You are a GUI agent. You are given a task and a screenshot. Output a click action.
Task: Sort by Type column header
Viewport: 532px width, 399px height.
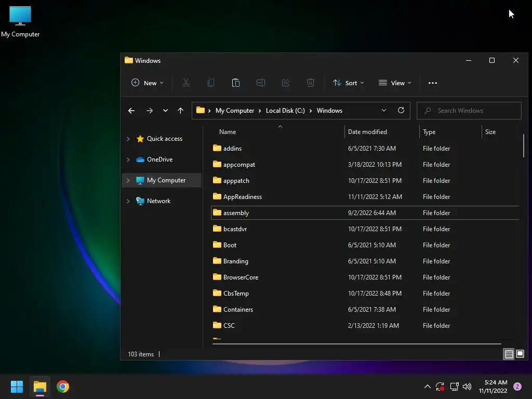[x=429, y=131]
